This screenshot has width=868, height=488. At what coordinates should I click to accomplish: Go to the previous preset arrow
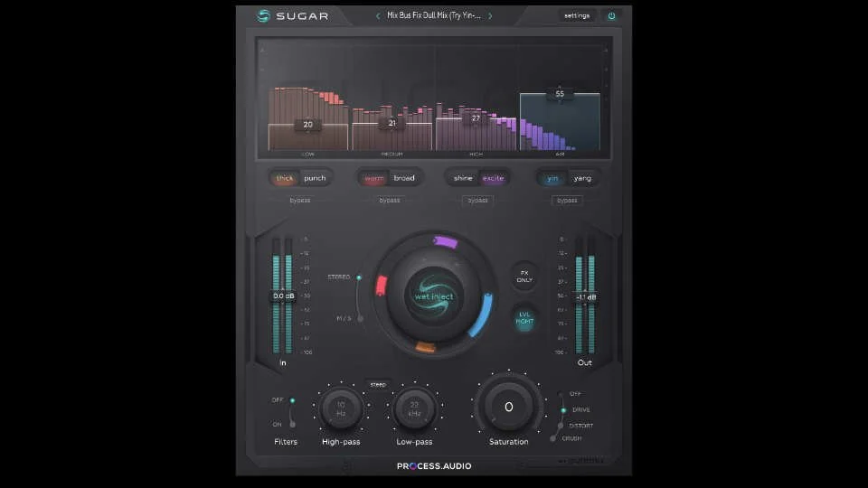click(x=378, y=16)
